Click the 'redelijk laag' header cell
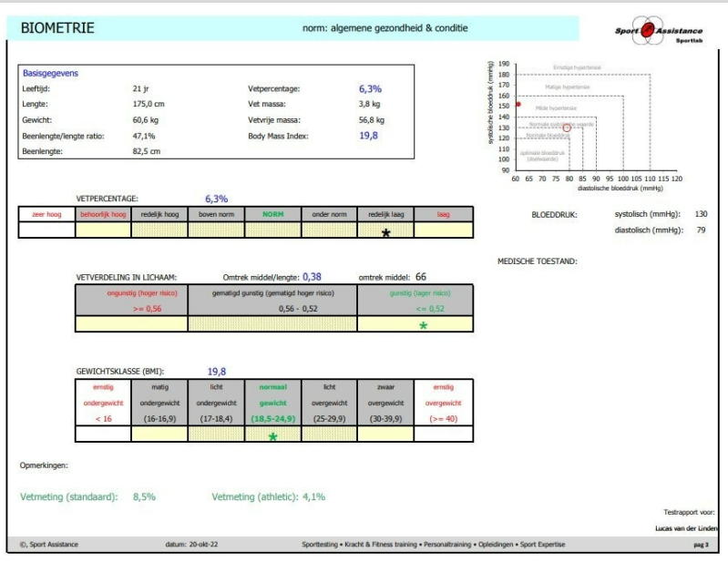Screen dimensions: 728x562 coord(385,214)
